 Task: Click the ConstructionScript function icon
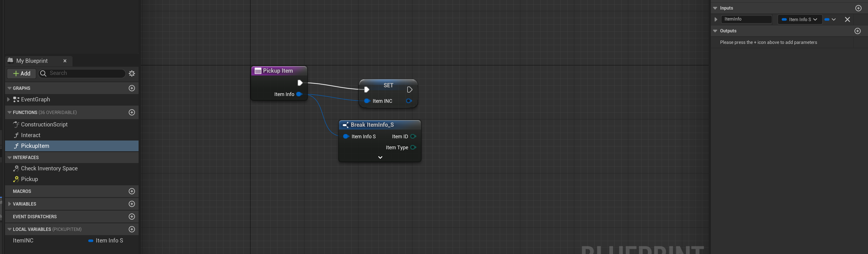point(16,124)
